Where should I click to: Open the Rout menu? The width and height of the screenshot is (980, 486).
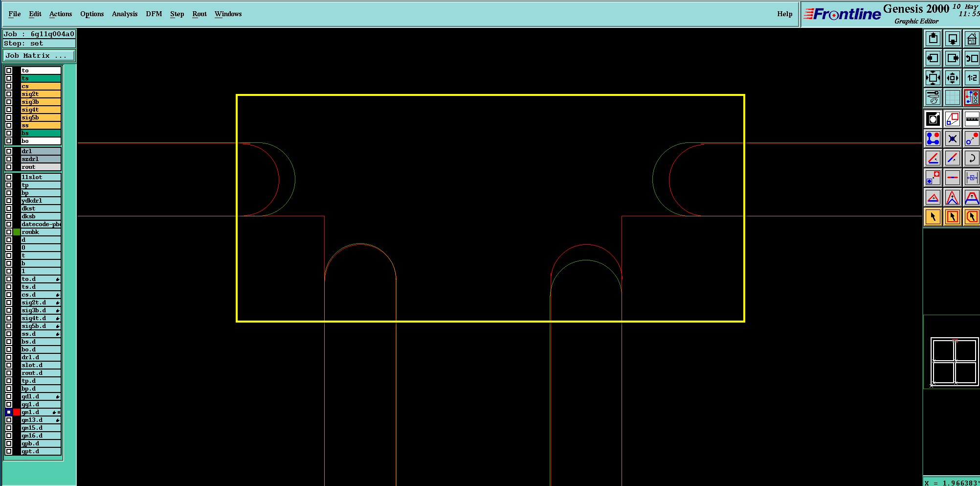[x=200, y=14]
